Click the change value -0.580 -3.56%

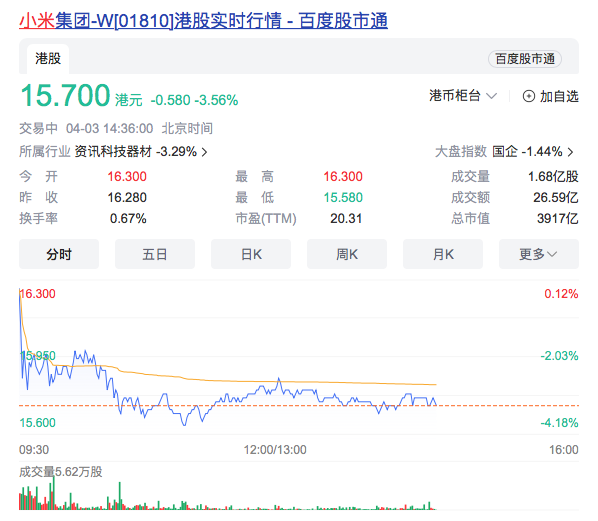[194, 100]
